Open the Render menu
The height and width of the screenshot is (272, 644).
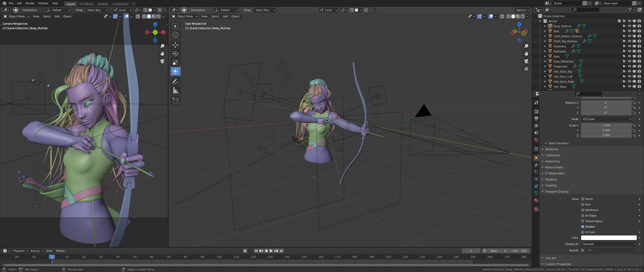click(30, 3)
